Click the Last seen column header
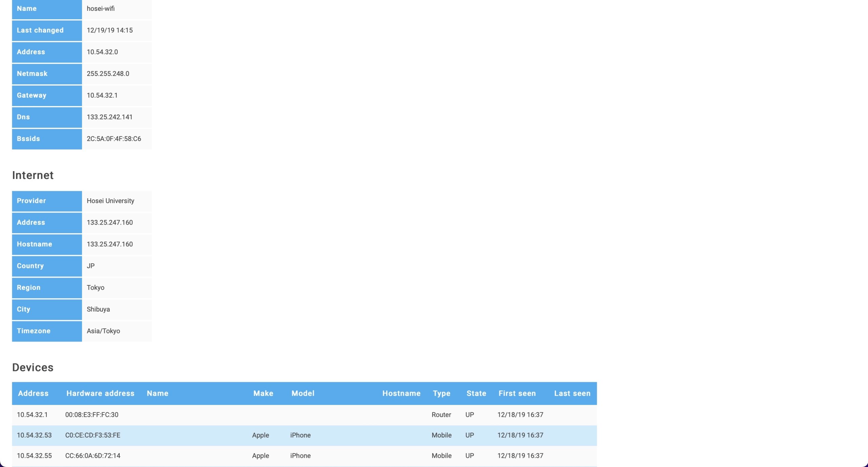Viewport: 868px width, 467px height. pos(572,393)
